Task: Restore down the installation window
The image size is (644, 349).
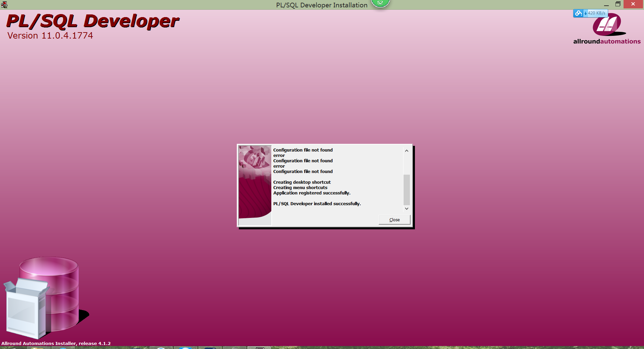Action: 618,4
